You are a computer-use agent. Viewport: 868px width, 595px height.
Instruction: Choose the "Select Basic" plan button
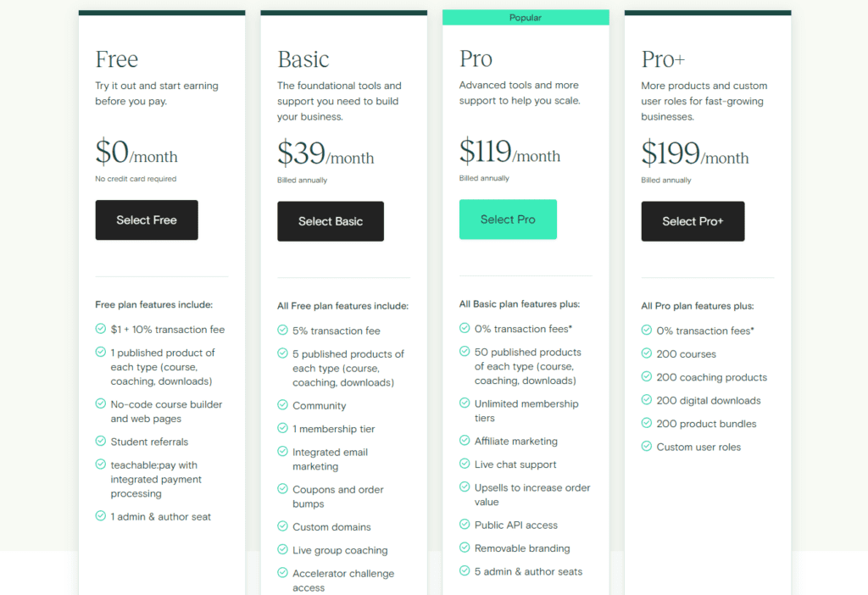(x=330, y=221)
